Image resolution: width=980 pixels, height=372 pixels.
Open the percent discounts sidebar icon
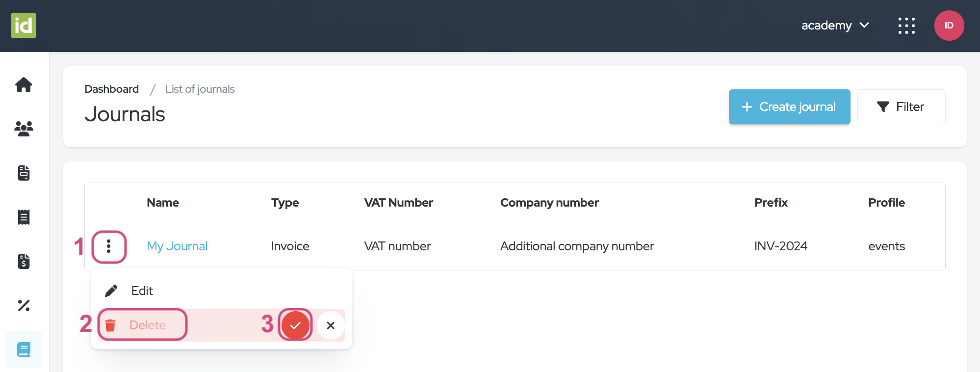tap(24, 305)
